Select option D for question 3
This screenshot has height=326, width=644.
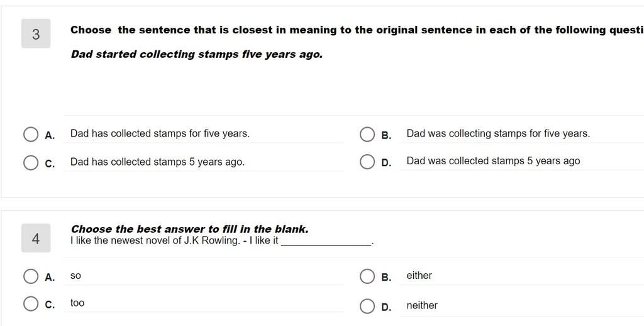point(367,162)
